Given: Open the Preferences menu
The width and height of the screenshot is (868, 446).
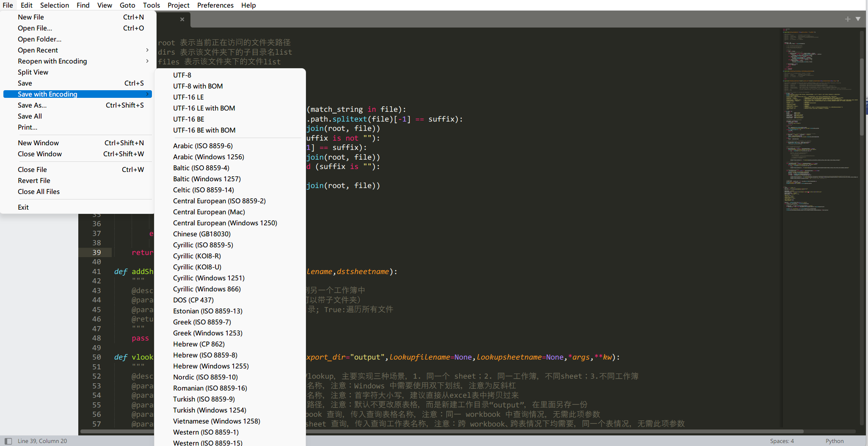Looking at the screenshot, I should (x=215, y=5).
